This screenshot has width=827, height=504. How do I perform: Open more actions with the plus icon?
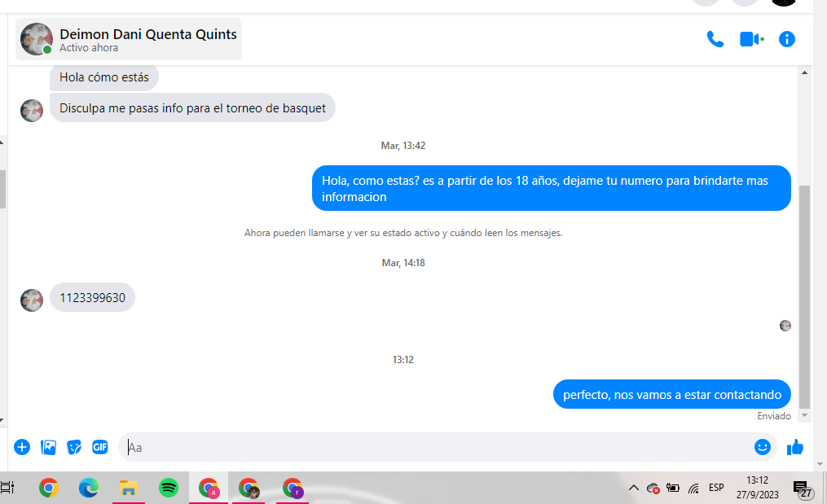(x=22, y=447)
